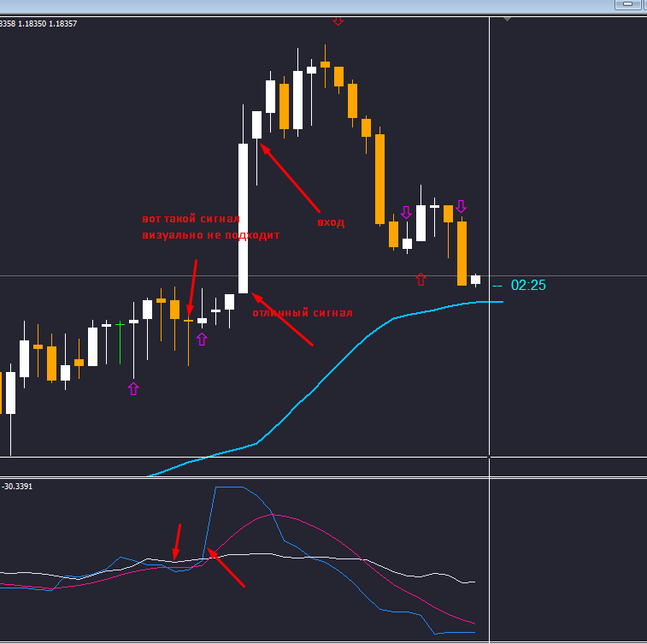Click the magenta down arrow above the small white candle
647x644 pixels.
[407, 212]
